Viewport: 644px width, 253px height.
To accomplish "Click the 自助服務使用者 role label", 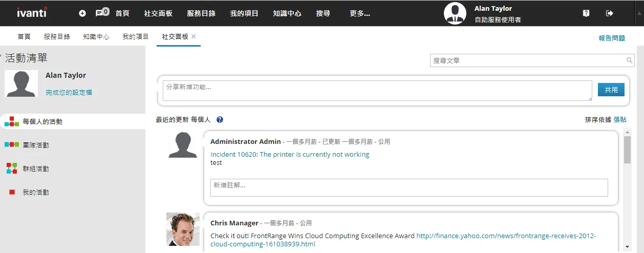I will 498,20.
